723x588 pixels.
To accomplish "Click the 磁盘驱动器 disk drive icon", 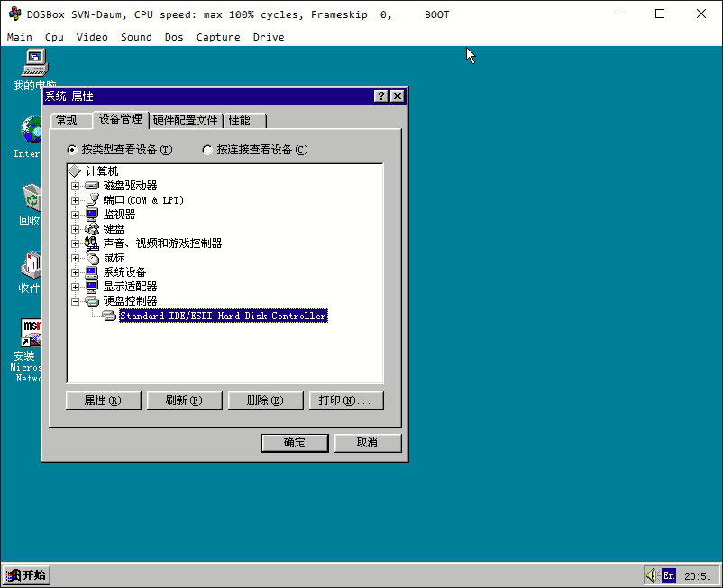I will point(92,186).
